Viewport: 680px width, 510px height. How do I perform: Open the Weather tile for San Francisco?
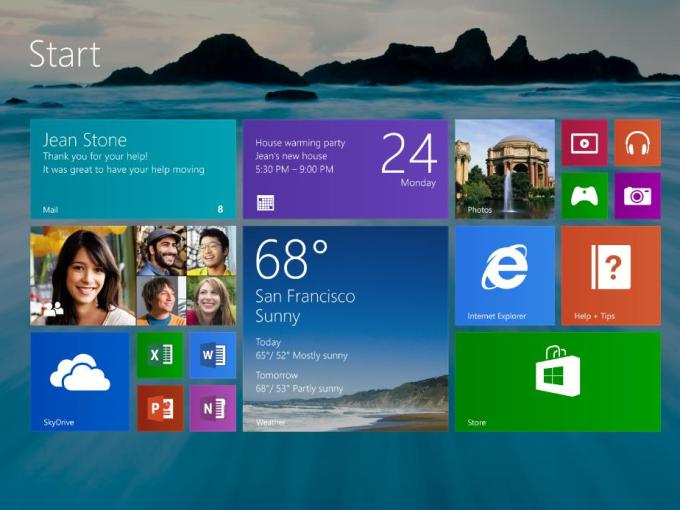pyautogui.click(x=346, y=329)
